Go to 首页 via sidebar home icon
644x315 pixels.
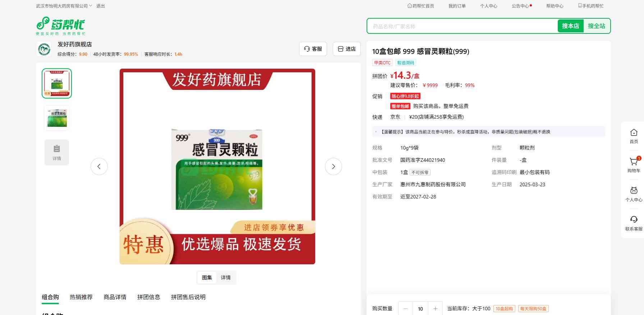coord(634,133)
